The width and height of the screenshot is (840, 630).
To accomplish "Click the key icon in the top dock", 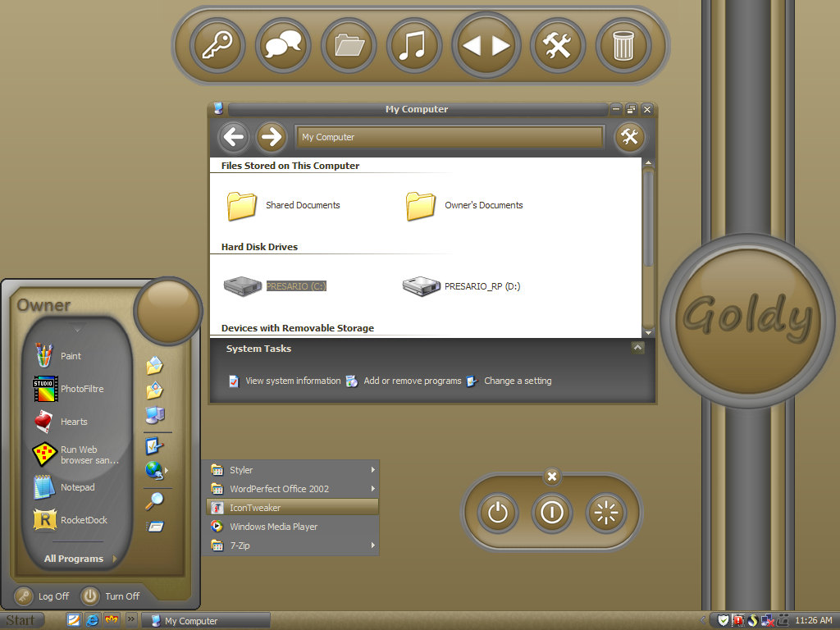I will pyautogui.click(x=217, y=46).
